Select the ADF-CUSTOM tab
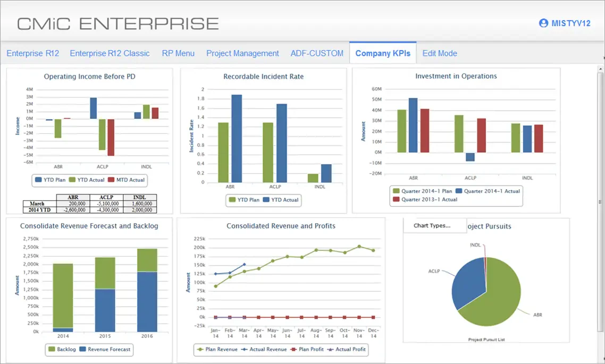 pos(317,53)
